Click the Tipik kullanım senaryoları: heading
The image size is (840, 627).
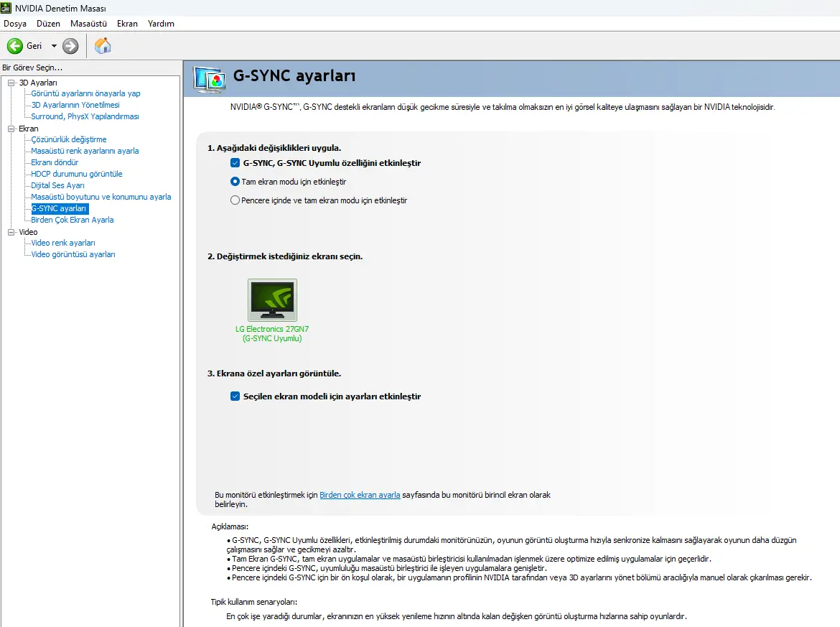(254, 602)
